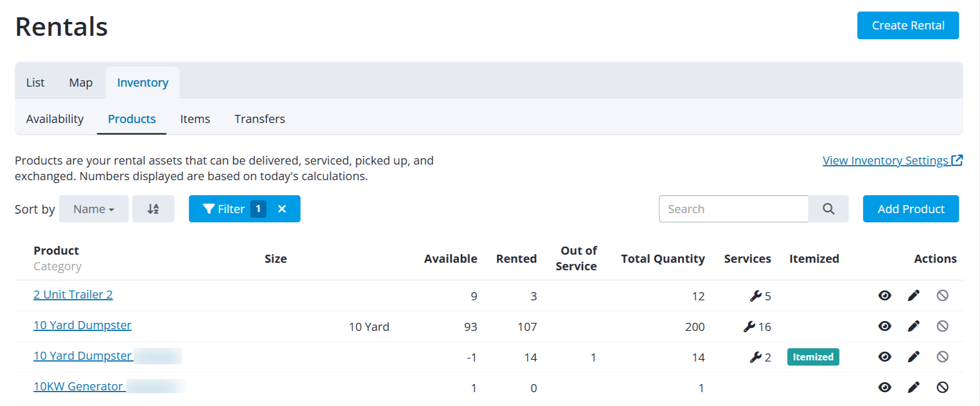Switch to the Map tab
The height and width of the screenshot is (406, 980).
(81, 83)
